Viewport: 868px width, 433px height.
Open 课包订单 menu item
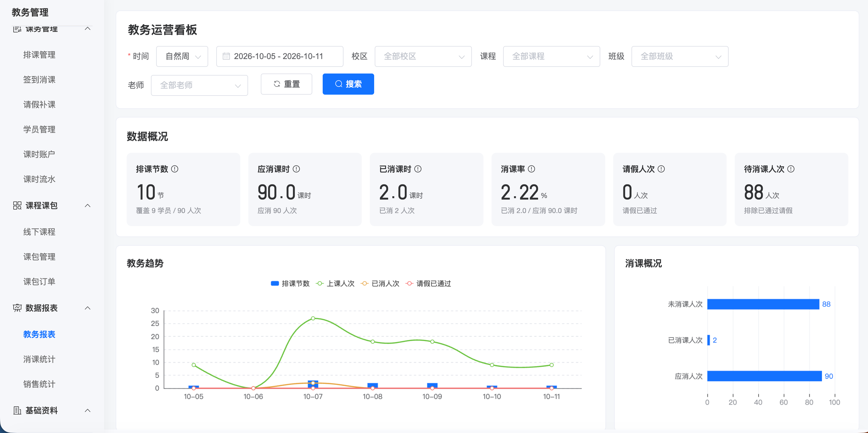(x=39, y=282)
